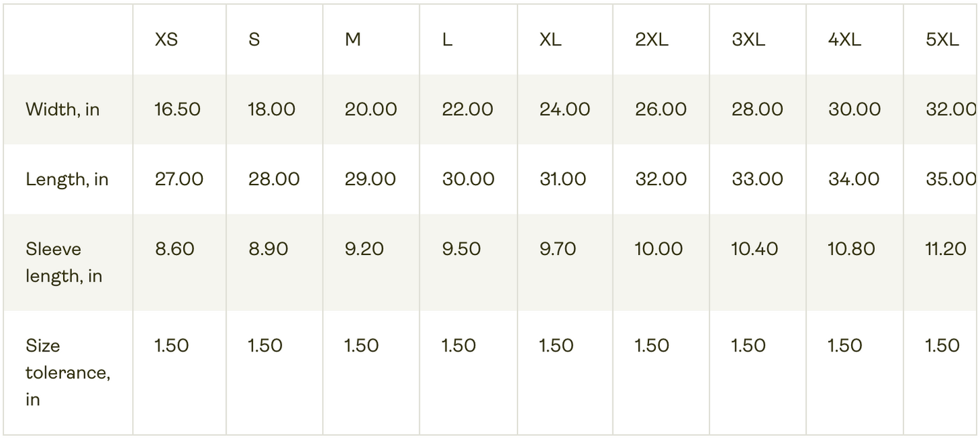
Task: Select the 10.40 sleeve length value
Action: [755, 249]
